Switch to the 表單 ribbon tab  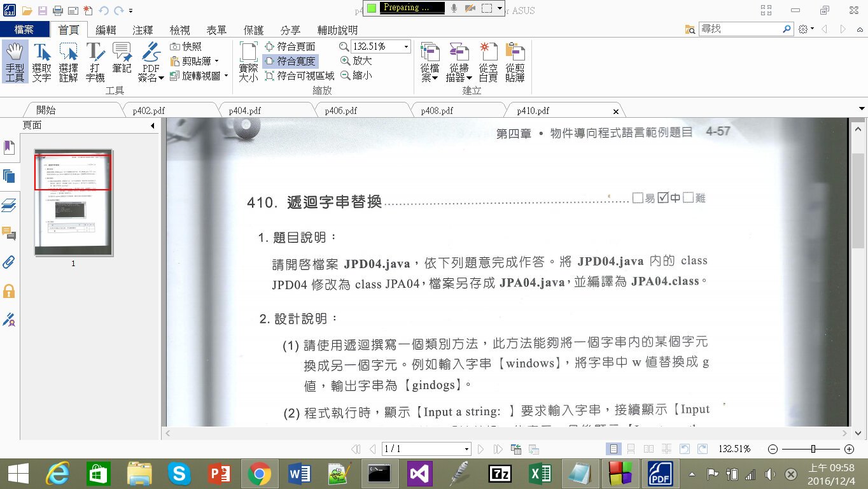point(216,30)
